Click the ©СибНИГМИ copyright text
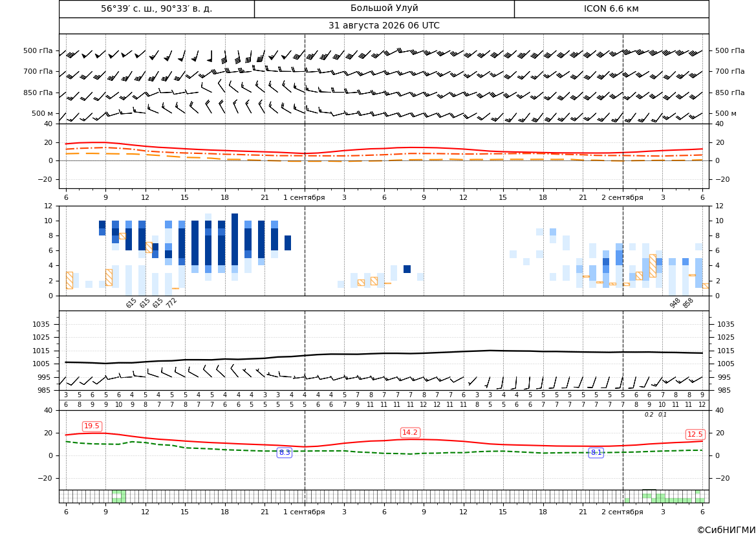The image size is (756, 535). click(x=726, y=530)
